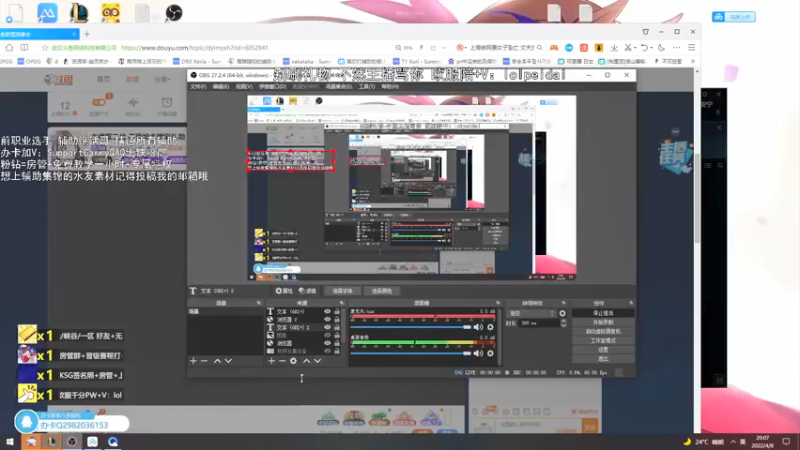Toggle lock on 图像 source
Viewport: 800px width, 450px height.
(x=337, y=335)
